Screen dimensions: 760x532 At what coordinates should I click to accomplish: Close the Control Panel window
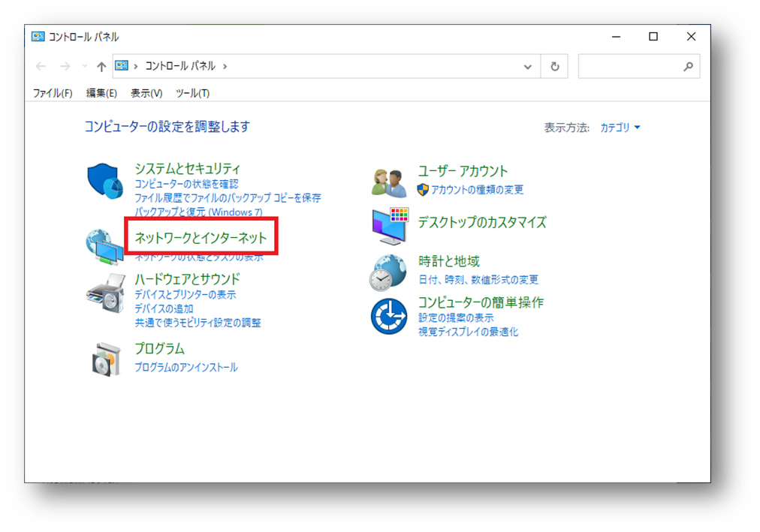pyautogui.click(x=691, y=37)
